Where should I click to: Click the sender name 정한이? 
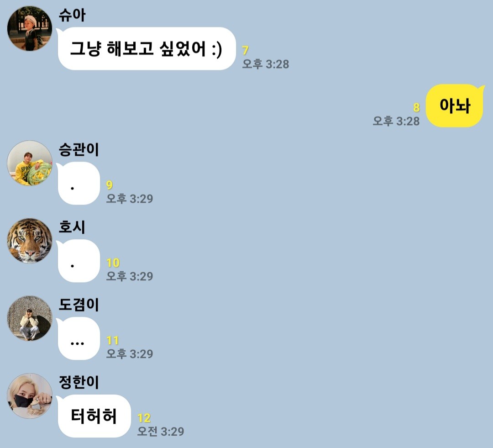point(79,383)
